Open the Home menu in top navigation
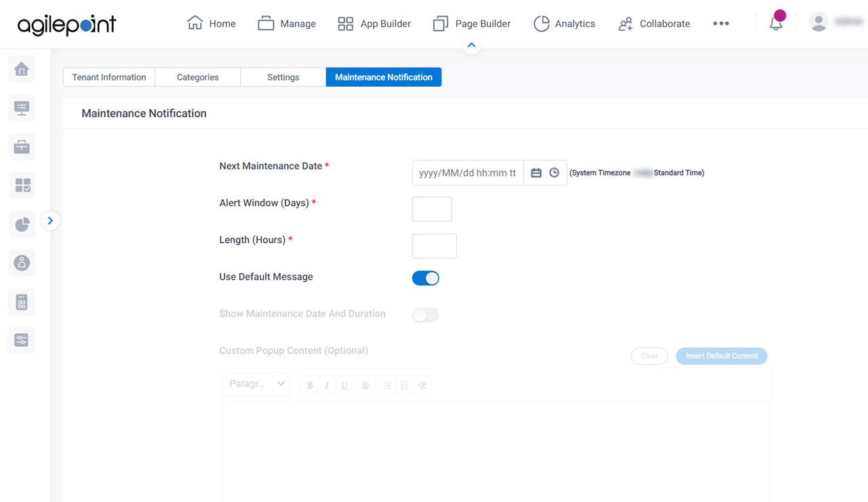The image size is (868, 502). pyautogui.click(x=211, y=24)
